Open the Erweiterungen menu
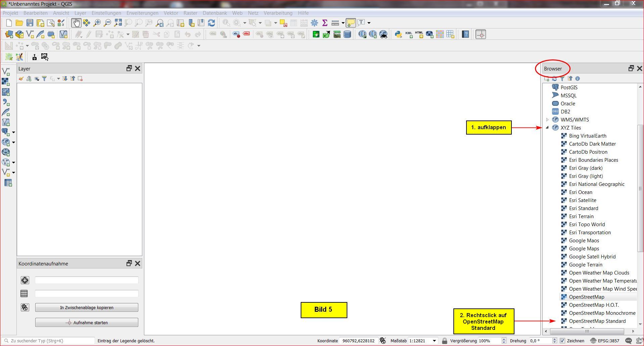This screenshot has height=346, width=644. [142, 13]
